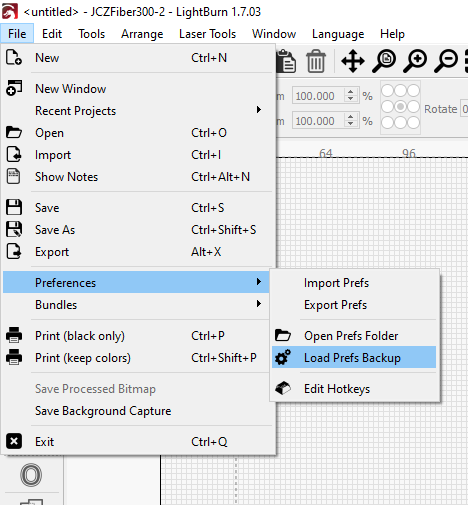
Task: Click the Zoom Out magnifier icon
Action: coord(446,61)
